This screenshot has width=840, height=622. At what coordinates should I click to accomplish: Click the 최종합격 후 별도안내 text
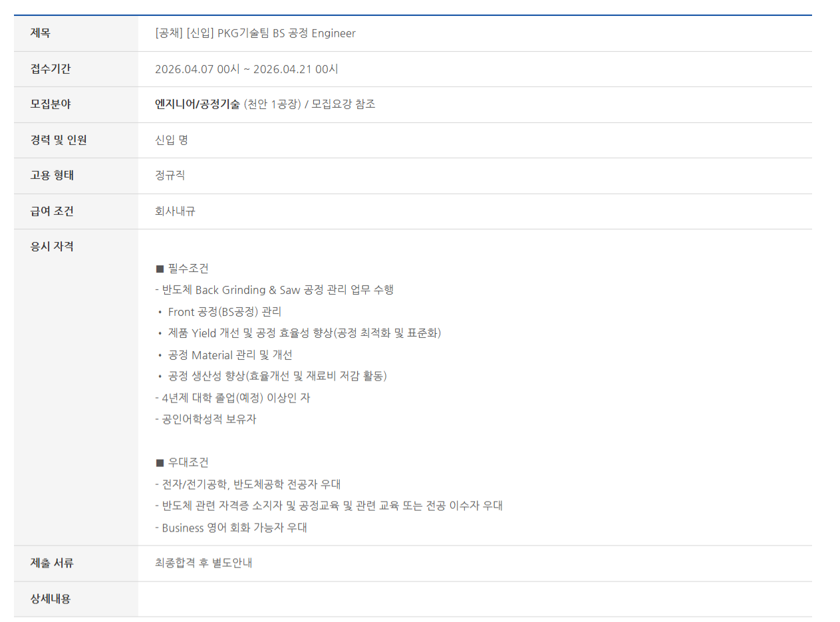point(204,563)
